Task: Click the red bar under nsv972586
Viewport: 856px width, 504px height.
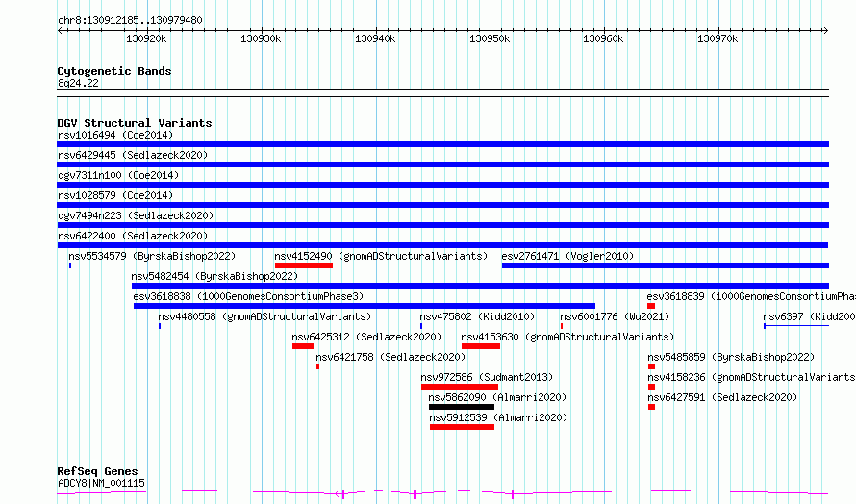Action: pos(460,387)
